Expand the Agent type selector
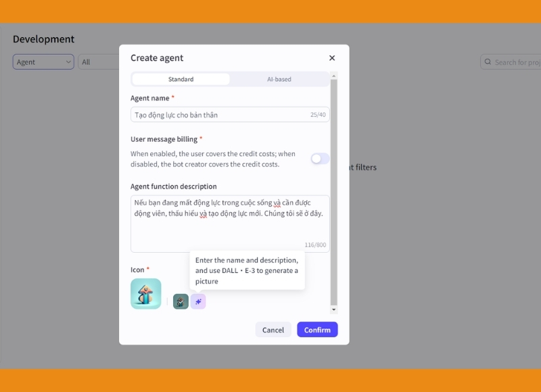The width and height of the screenshot is (541, 392). 43,62
